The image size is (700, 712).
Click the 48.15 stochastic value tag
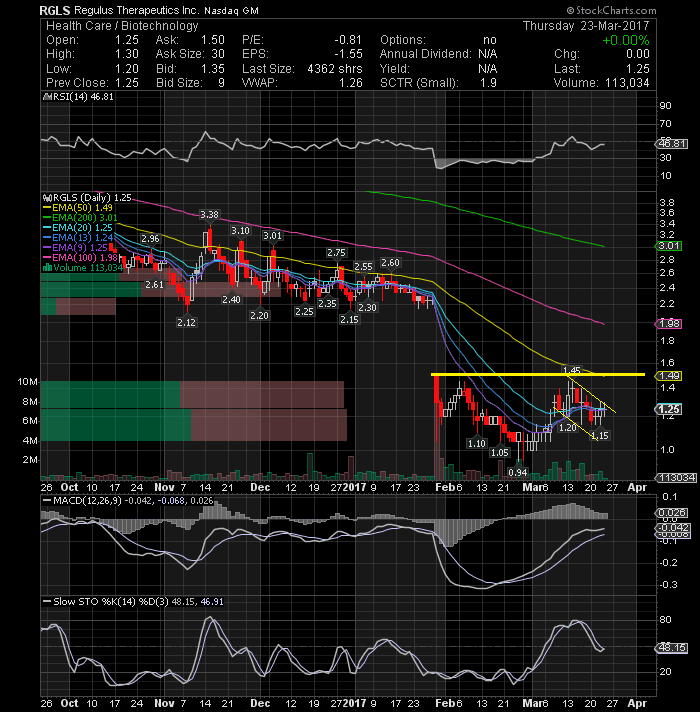click(x=671, y=648)
